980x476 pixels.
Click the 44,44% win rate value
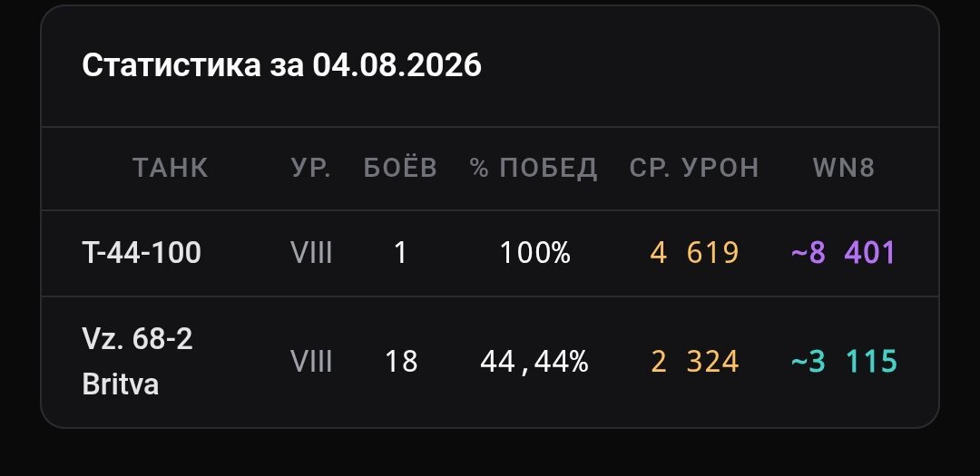click(534, 362)
